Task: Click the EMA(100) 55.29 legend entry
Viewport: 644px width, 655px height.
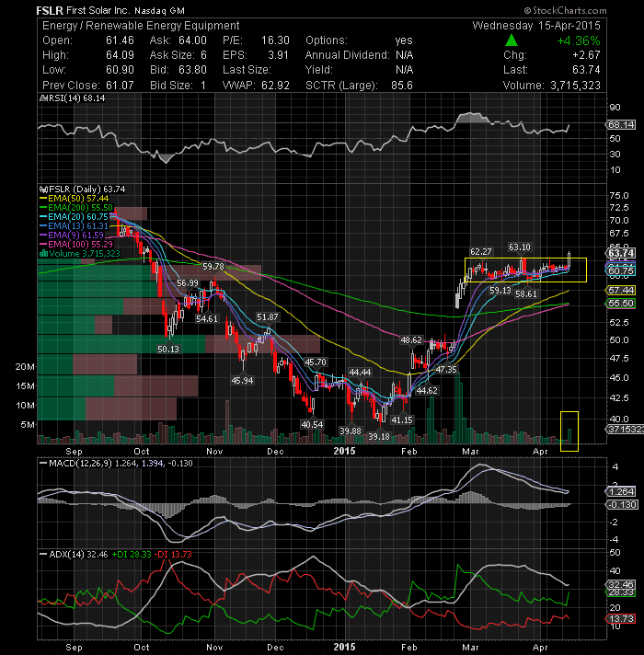Action: pyautogui.click(x=76, y=245)
